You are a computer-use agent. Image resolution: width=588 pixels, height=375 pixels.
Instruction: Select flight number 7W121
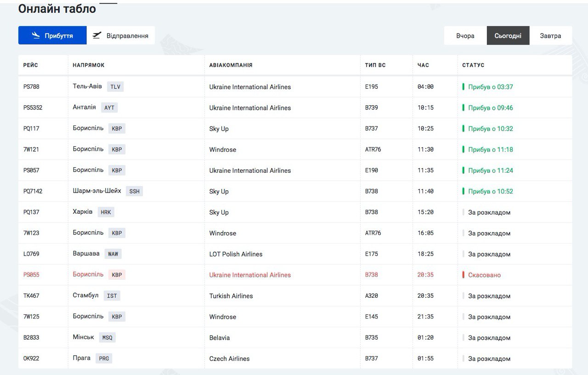click(31, 149)
